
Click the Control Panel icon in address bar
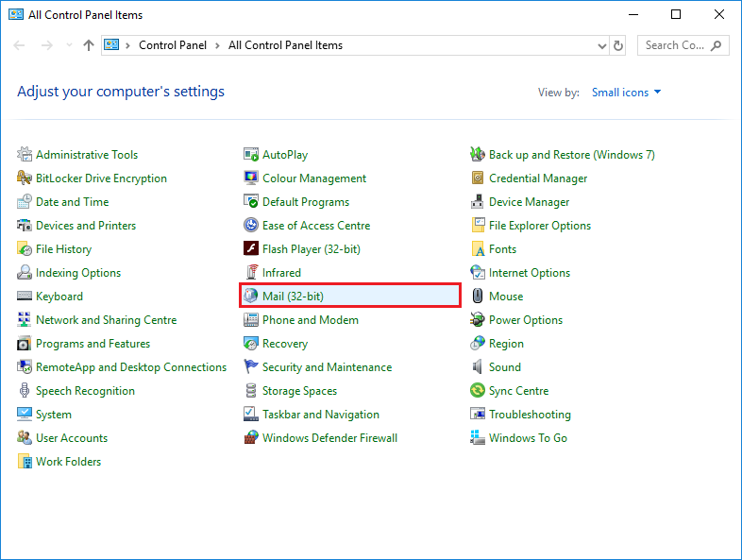click(x=111, y=45)
